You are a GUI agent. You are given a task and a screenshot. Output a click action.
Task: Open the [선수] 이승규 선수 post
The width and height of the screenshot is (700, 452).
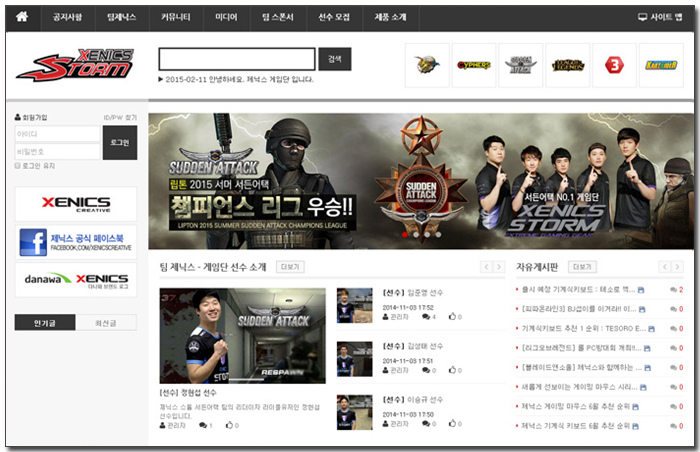pyautogui.click(x=412, y=400)
